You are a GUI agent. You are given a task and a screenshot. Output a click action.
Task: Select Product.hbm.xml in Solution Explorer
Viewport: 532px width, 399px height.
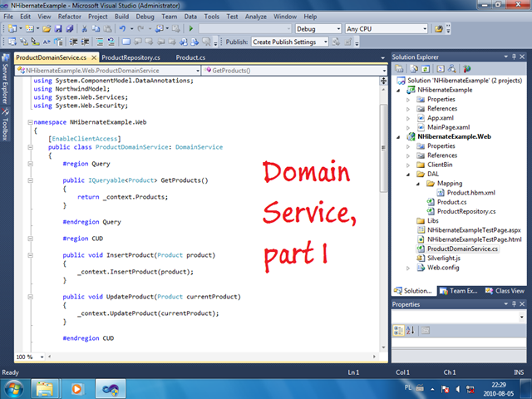(471, 193)
